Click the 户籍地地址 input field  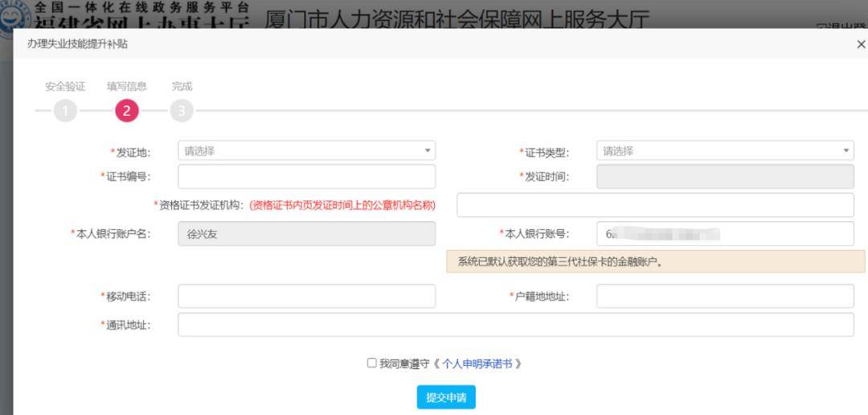coord(725,297)
